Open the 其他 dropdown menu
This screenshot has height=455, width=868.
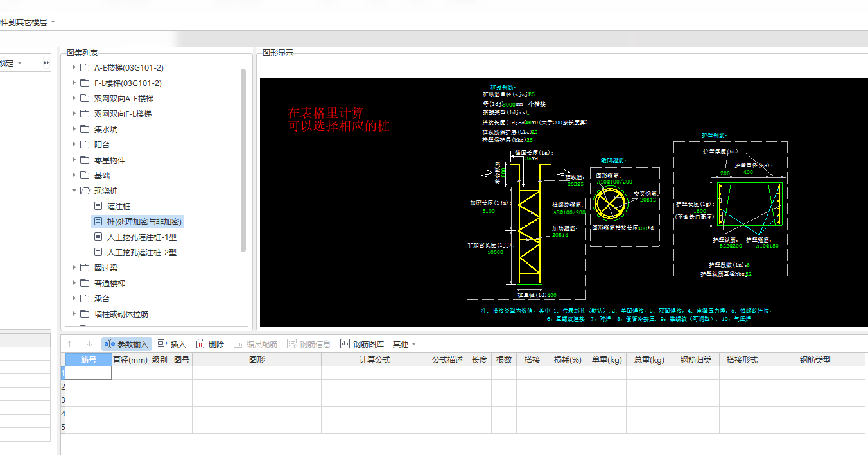404,344
